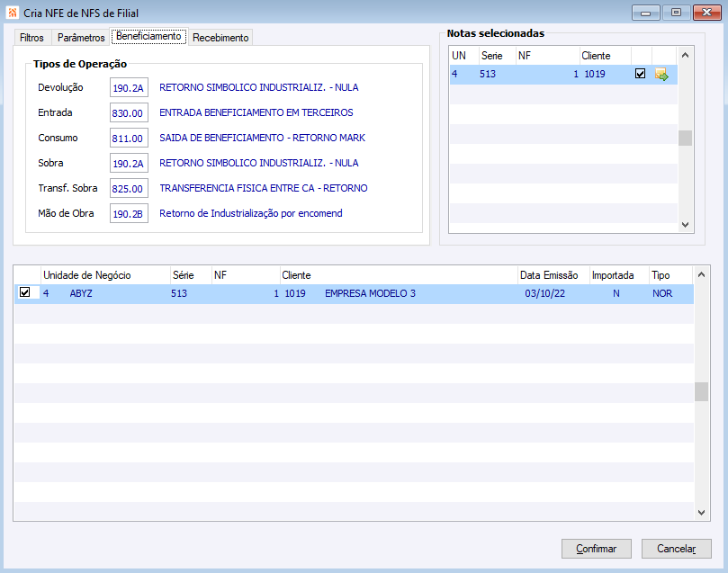Click the NOR type cell

pyautogui.click(x=662, y=293)
